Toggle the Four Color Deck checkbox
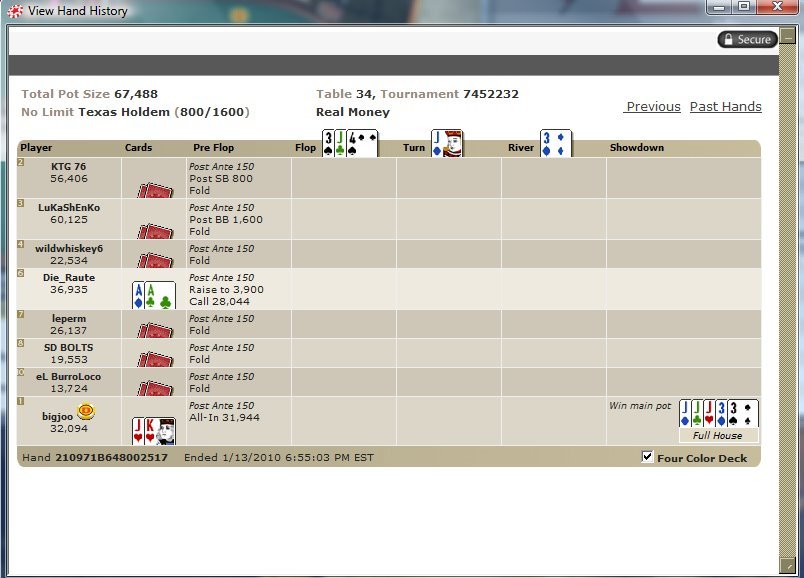 click(647, 457)
